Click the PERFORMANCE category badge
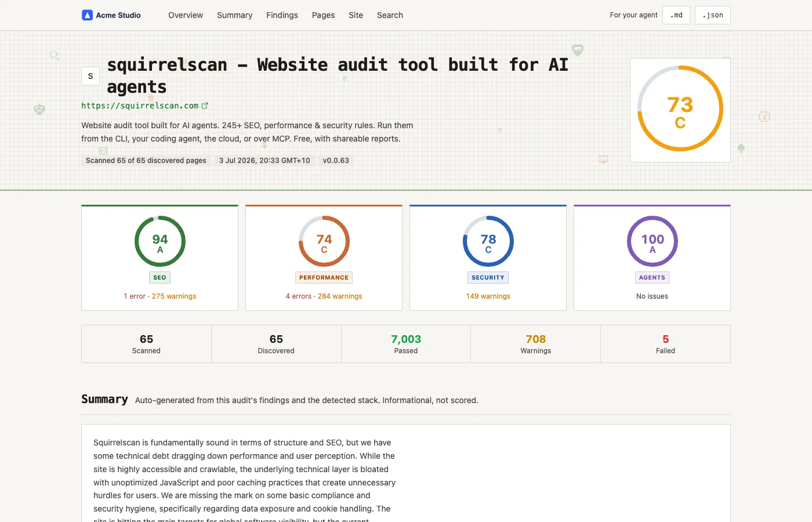Image resolution: width=812 pixels, height=522 pixels. click(324, 278)
